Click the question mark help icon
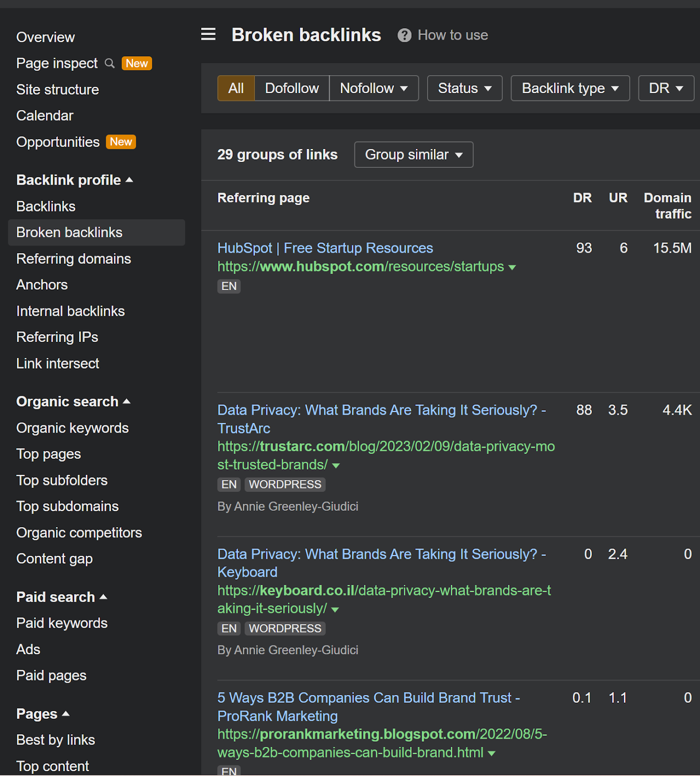Image resolution: width=700 pixels, height=776 pixels. tap(404, 35)
